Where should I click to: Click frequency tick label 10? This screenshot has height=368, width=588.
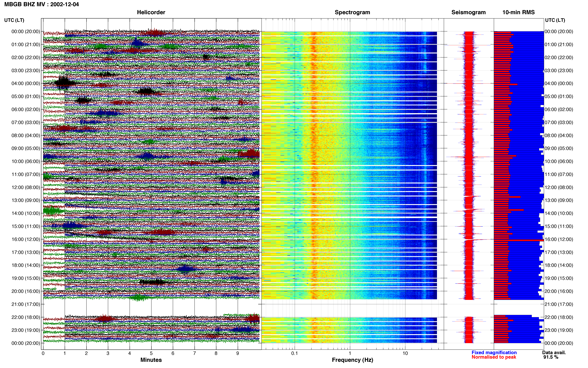[x=405, y=353]
